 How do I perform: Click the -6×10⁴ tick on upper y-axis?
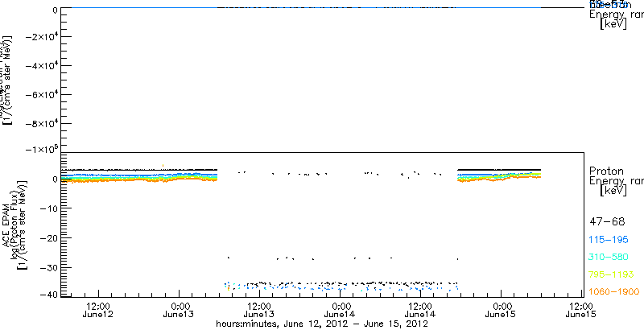[x=41, y=94]
